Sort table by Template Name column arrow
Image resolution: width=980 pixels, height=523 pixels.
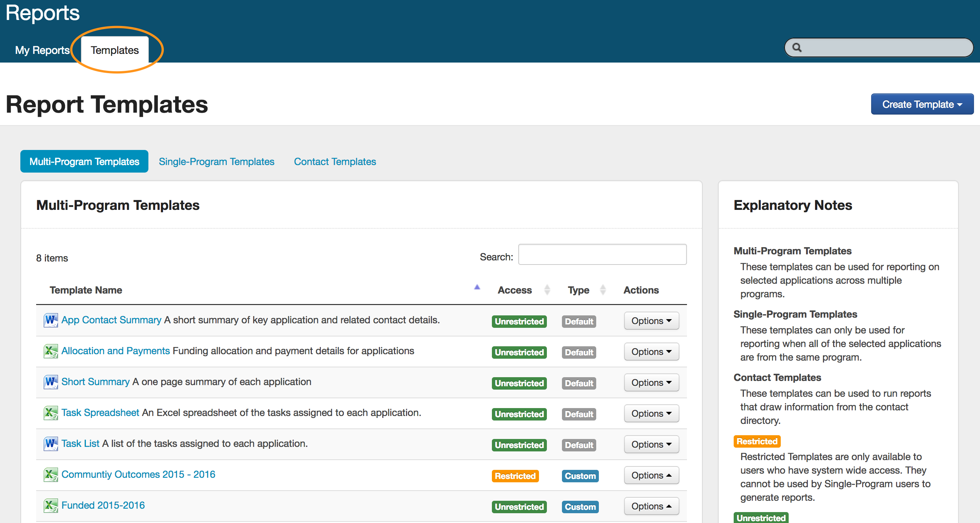(x=477, y=287)
